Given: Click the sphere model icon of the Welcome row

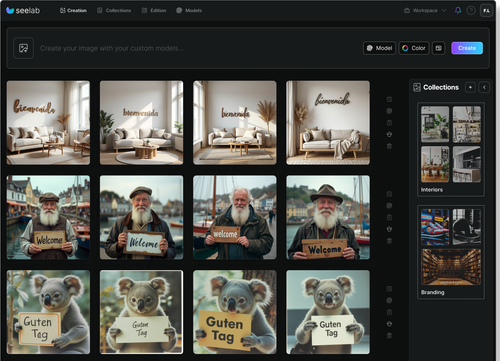Looking at the screenshot, I should (x=389, y=206).
